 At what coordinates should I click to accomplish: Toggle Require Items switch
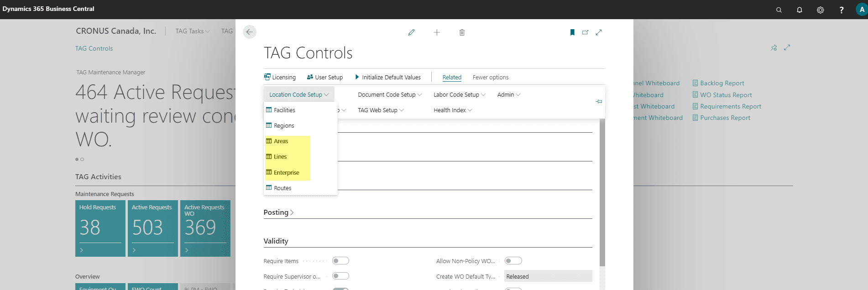point(340,261)
